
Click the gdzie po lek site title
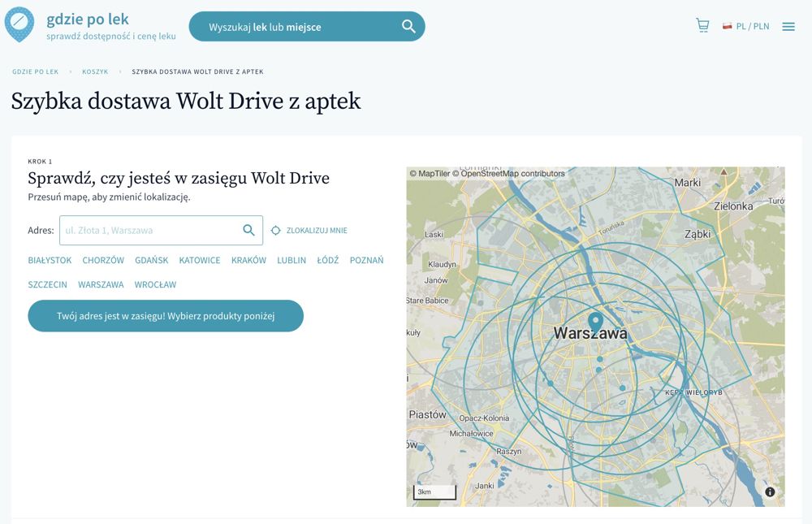88,19
